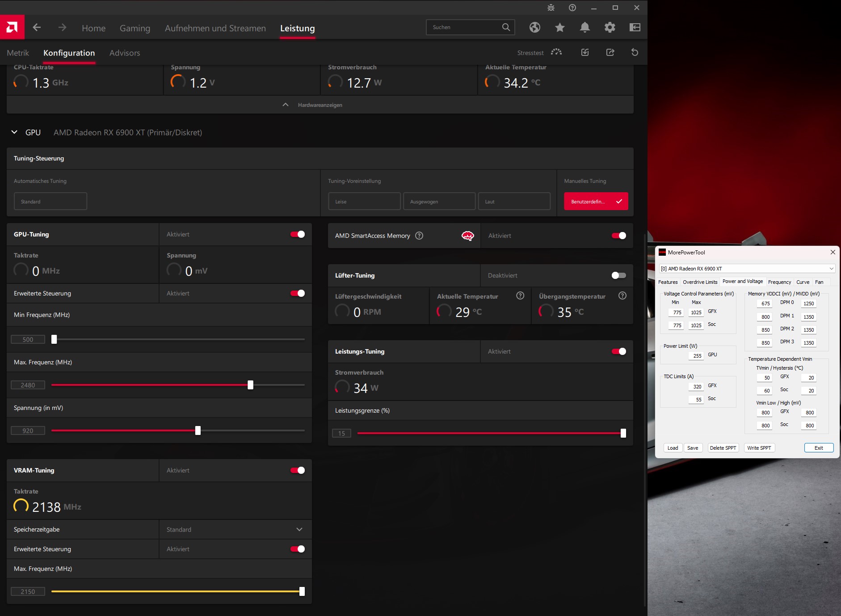This screenshot has height=616, width=841.
Task: Click the MorePowerTool title icon
Action: [662, 252]
